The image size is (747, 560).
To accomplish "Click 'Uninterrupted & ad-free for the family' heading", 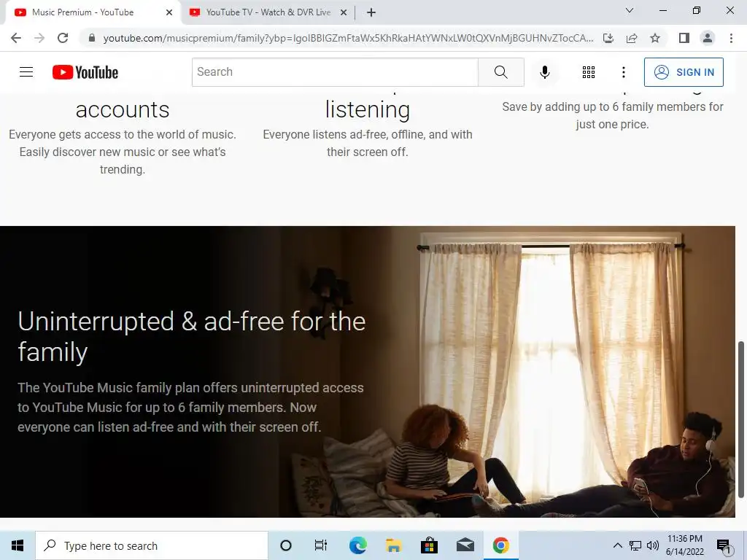I will click(x=192, y=336).
